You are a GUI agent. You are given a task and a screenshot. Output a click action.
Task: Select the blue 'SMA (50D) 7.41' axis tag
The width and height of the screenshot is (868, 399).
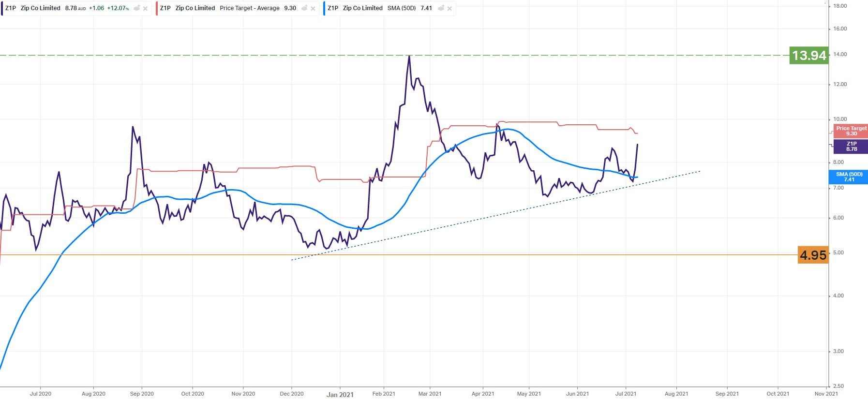(849, 177)
